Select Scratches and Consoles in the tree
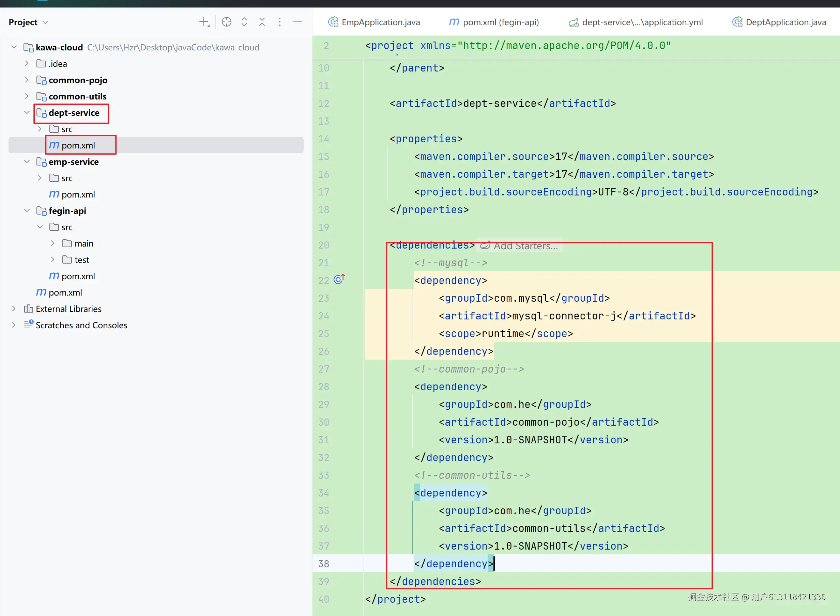 (x=81, y=325)
